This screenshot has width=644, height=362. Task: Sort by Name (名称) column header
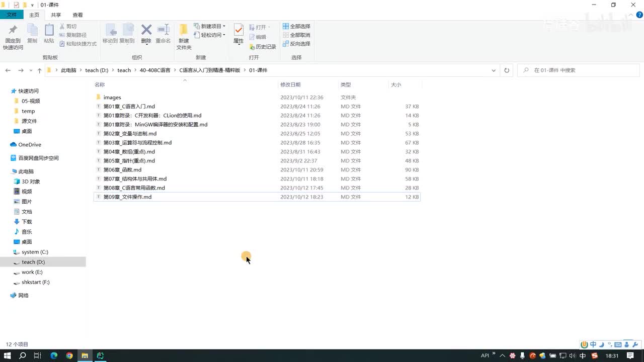[x=100, y=85]
